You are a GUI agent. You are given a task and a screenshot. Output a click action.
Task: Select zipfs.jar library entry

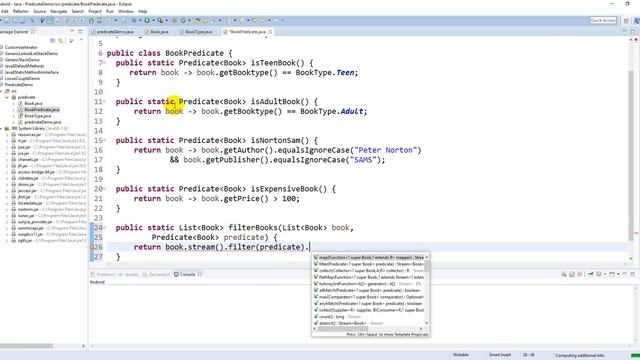24,240
